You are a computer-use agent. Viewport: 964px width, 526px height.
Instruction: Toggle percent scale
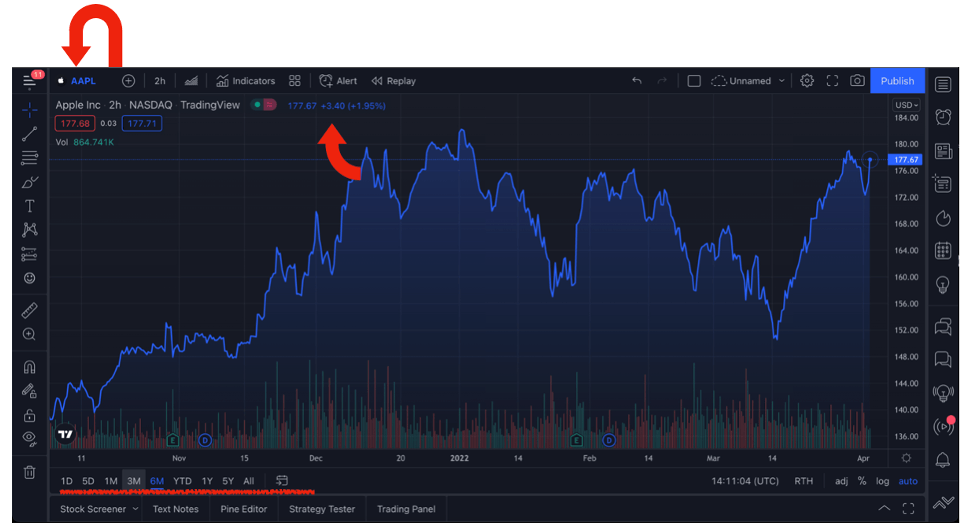click(x=862, y=481)
